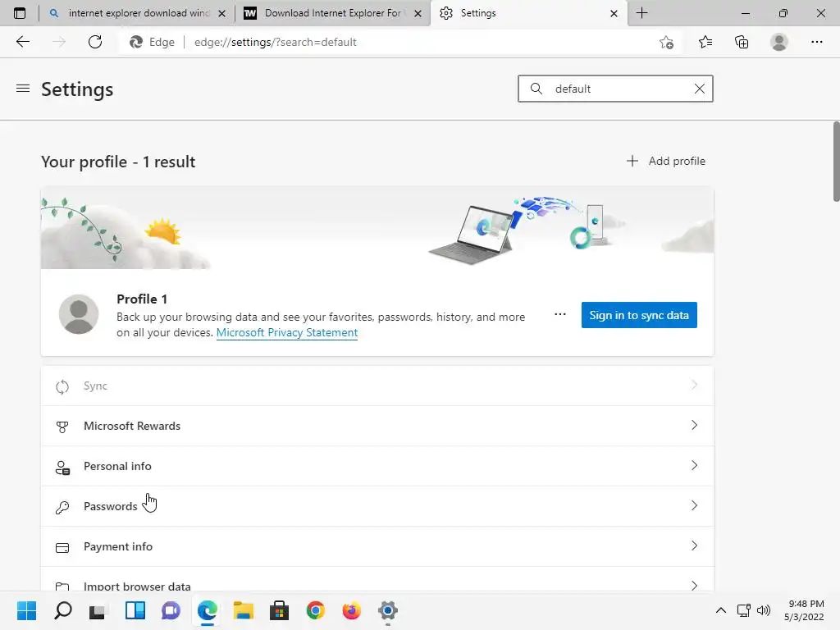
Task: Click the Edge site identity button
Action: [x=152, y=43]
